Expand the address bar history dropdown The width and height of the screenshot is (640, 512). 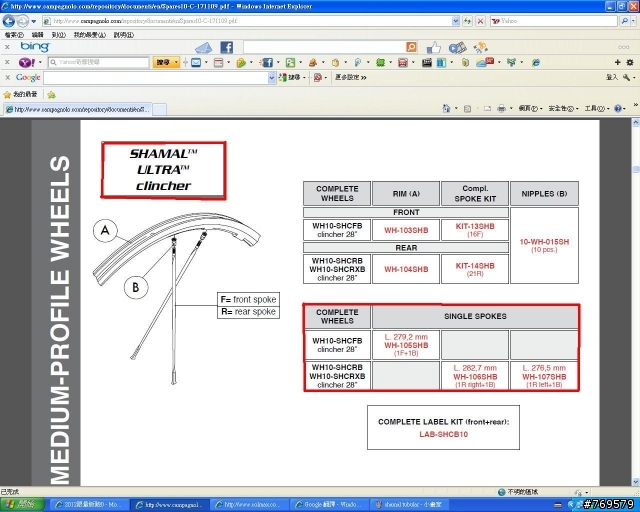[x=456, y=21]
